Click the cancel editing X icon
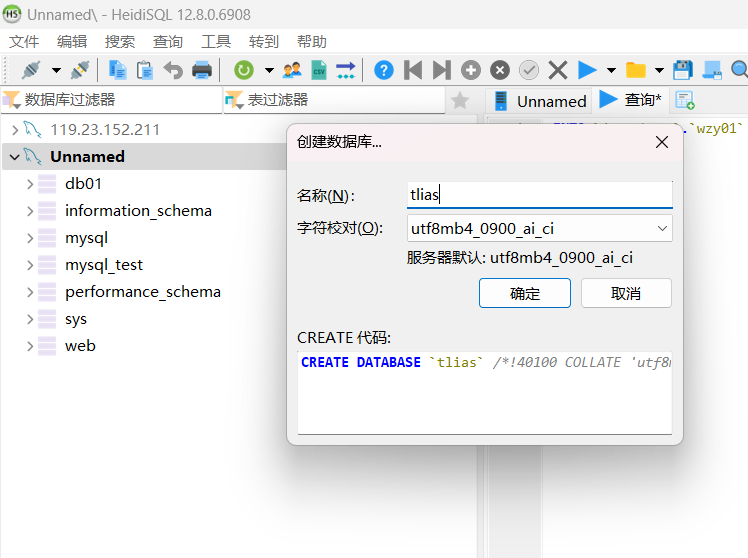The height and width of the screenshot is (558, 748). (x=558, y=70)
